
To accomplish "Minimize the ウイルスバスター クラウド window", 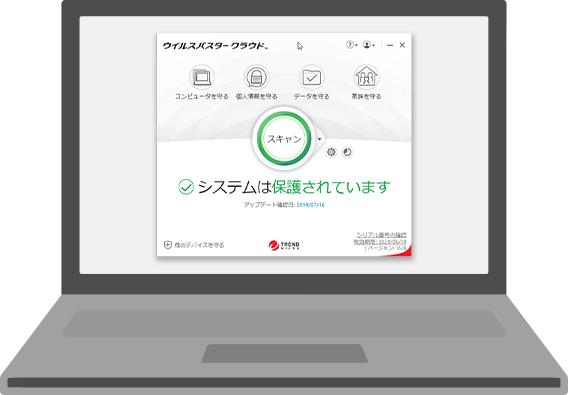I will tap(390, 45).
